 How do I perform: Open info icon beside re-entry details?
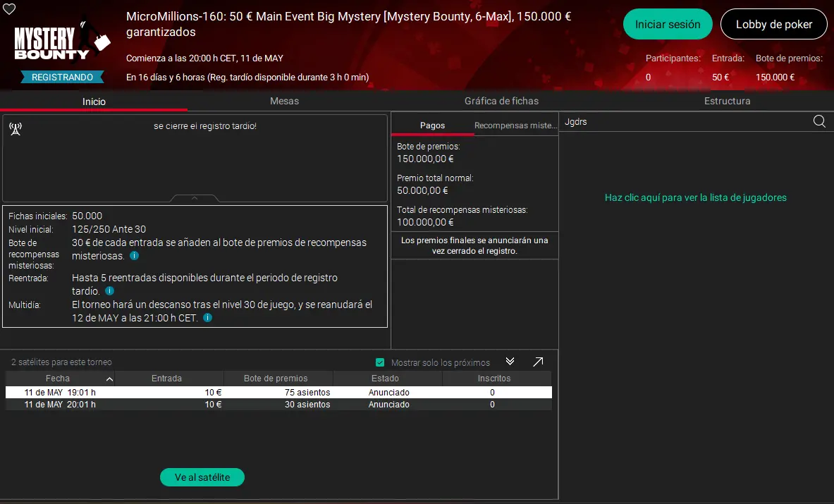click(110, 291)
